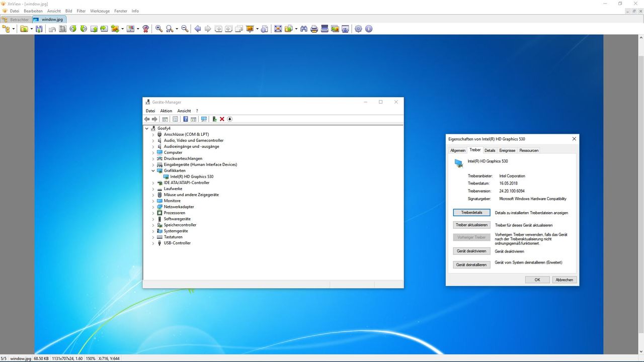The image size is (644, 362).
Task: Select the window.jpg document tab
Action: 49,20
